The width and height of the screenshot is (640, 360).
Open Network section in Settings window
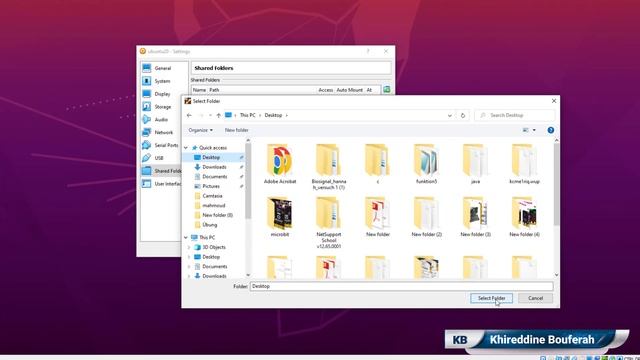coord(164,133)
